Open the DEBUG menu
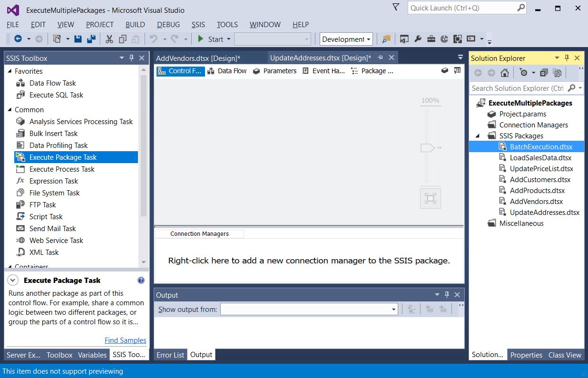This screenshot has width=588, height=378. point(168,25)
